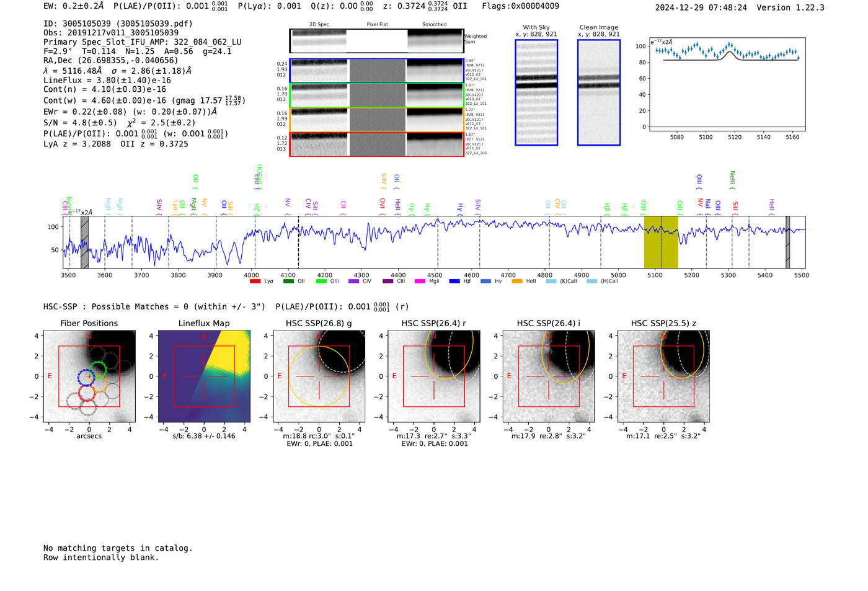
Task: Click the Version 1.22.3 label
Action: [x=790, y=7]
